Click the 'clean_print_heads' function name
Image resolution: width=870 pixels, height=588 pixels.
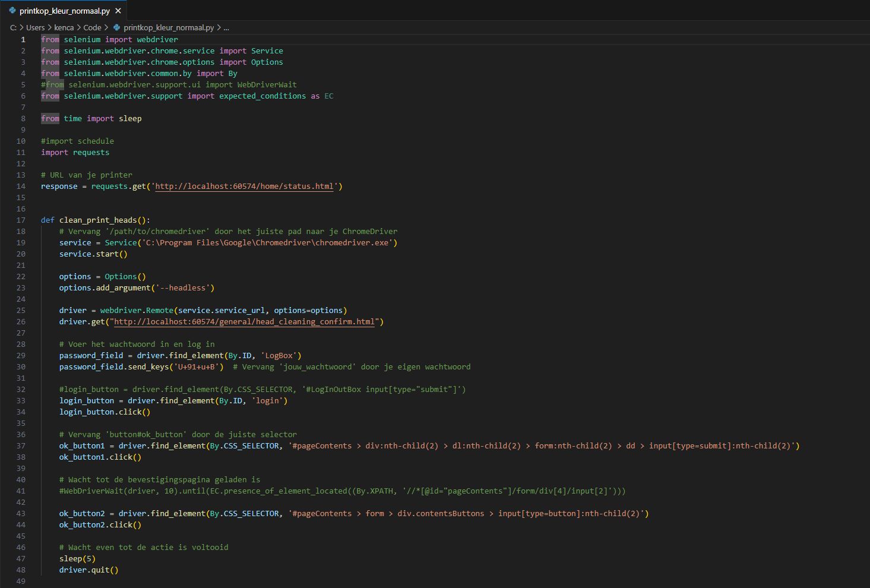[98, 220]
